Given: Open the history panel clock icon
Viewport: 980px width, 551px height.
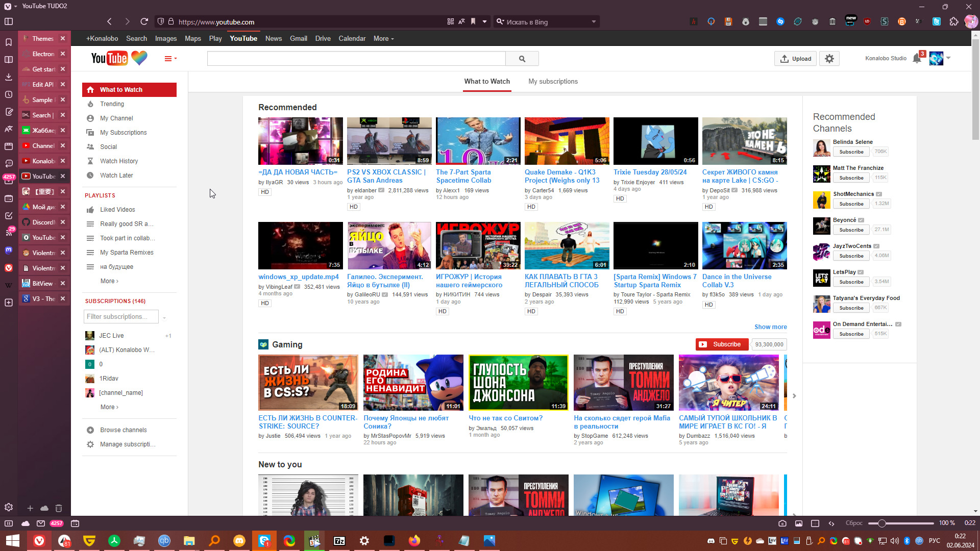Looking at the screenshot, I should tap(9, 94).
